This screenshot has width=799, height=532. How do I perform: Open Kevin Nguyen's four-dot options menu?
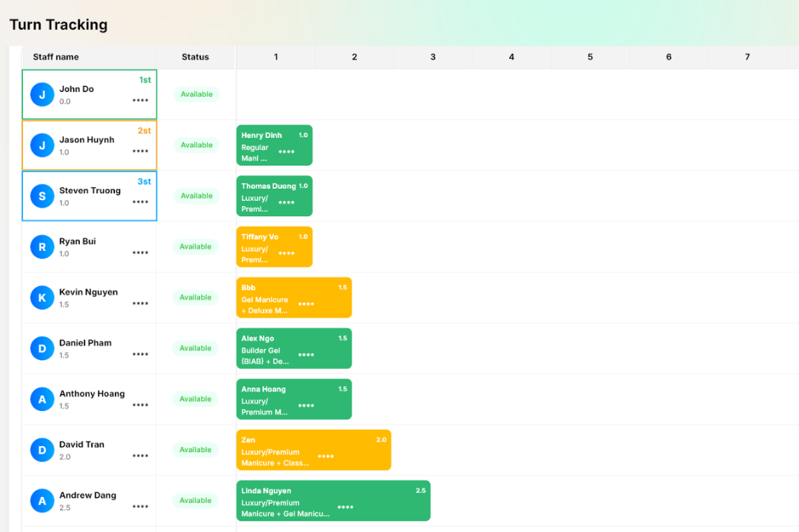click(140, 304)
